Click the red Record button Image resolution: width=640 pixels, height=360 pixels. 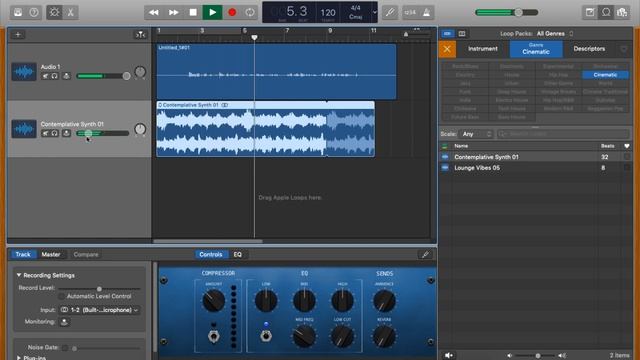(232, 12)
